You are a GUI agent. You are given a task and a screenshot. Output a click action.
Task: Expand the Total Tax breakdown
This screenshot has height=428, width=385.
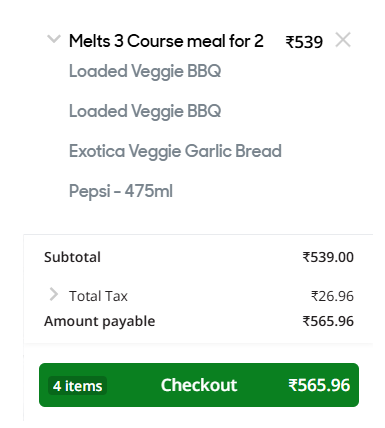click(54, 295)
